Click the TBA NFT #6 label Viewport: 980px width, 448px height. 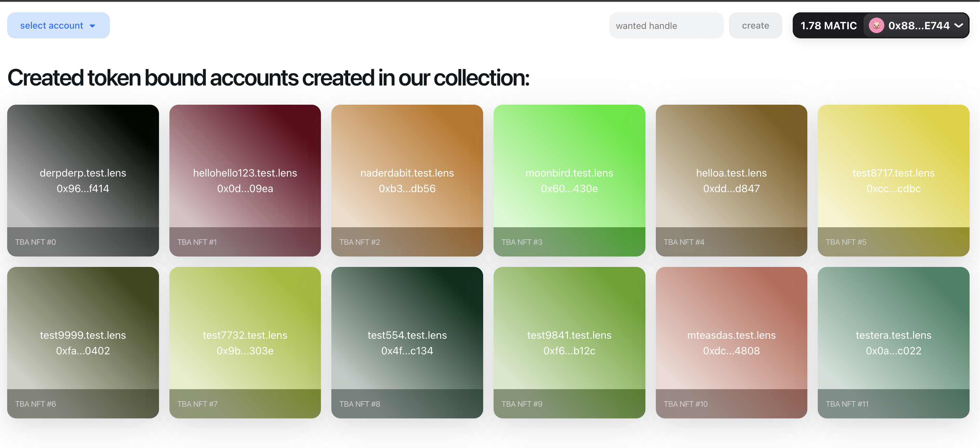click(x=35, y=404)
